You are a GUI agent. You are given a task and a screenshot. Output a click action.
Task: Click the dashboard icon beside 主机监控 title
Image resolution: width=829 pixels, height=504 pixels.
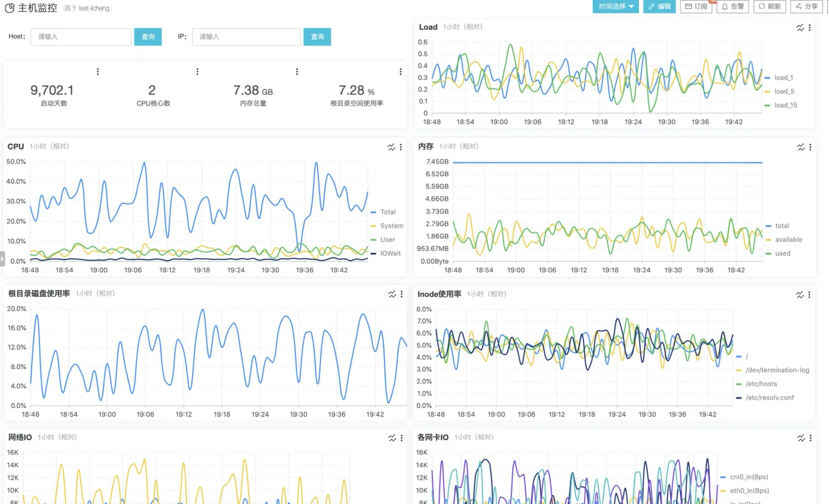tap(9, 8)
